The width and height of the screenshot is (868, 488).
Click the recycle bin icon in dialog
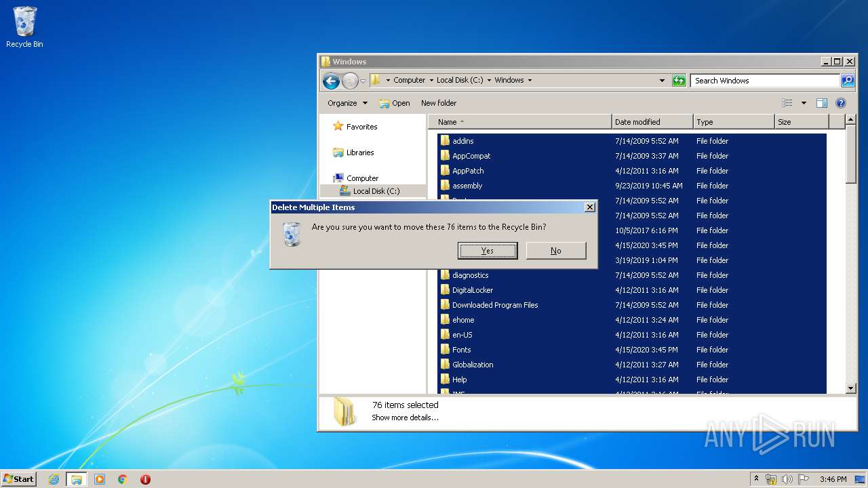coord(292,234)
